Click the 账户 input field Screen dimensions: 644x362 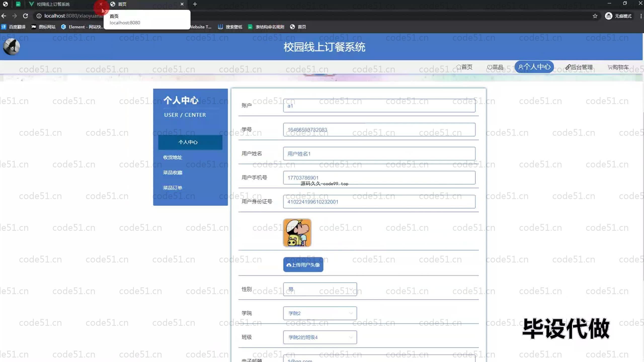click(x=379, y=106)
